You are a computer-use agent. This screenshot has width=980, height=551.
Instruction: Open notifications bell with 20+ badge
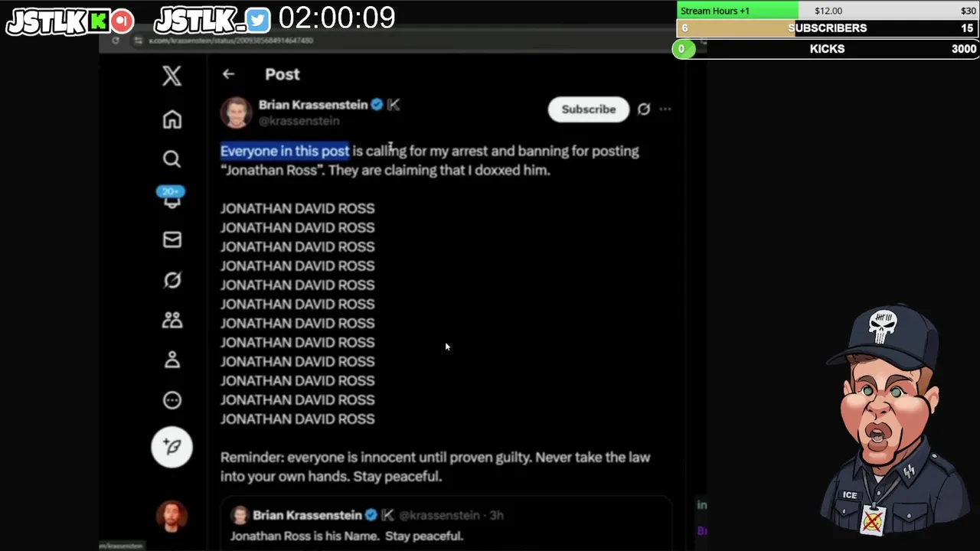pos(171,197)
